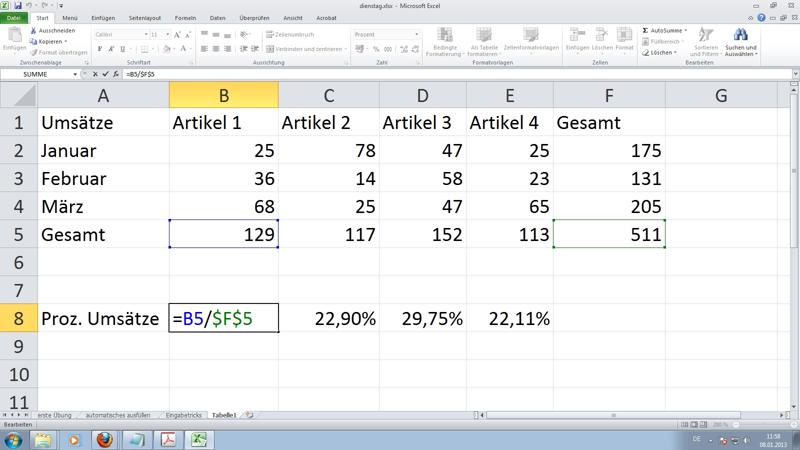Open the font size dropdown
The width and height of the screenshot is (800, 450).
click(x=167, y=35)
